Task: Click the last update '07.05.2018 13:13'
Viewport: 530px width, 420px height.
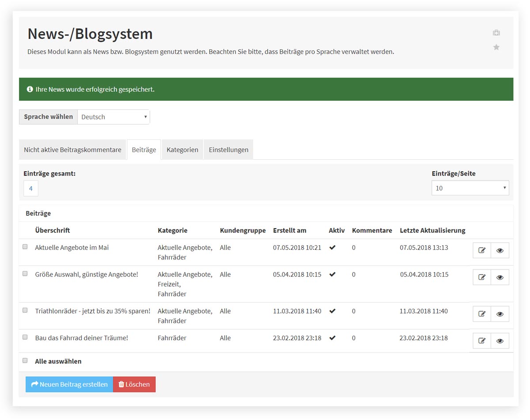Action: (x=424, y=247)
